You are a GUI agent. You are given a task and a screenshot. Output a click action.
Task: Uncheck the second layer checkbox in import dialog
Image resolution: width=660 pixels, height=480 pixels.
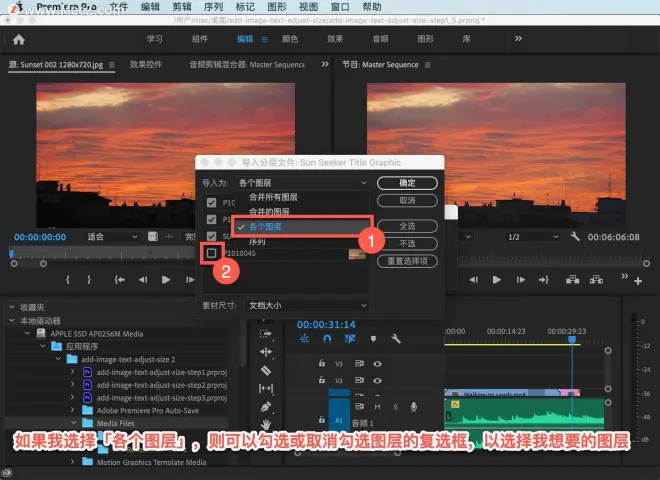click(x=211, y=219)
